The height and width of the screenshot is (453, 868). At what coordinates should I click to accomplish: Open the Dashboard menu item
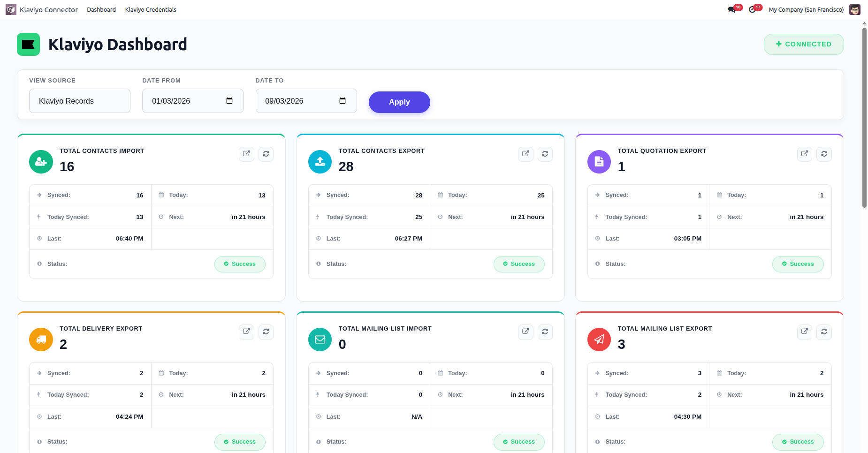point(101,9)
